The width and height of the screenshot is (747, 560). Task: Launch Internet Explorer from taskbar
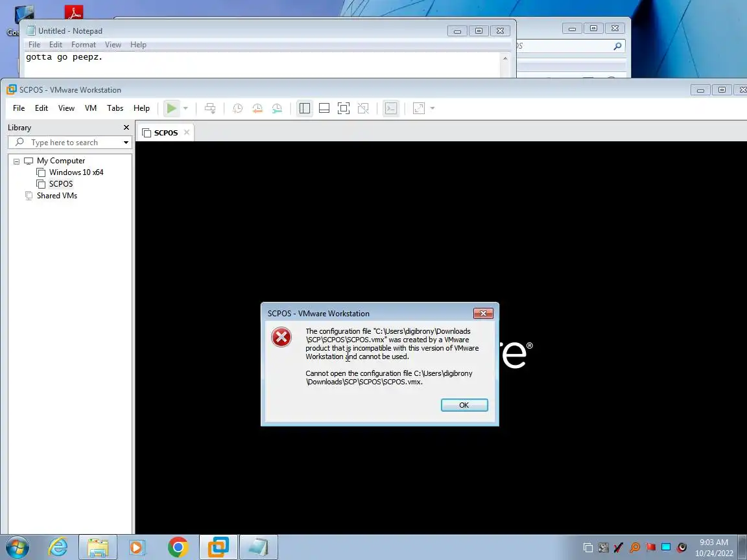pos(58,548)
